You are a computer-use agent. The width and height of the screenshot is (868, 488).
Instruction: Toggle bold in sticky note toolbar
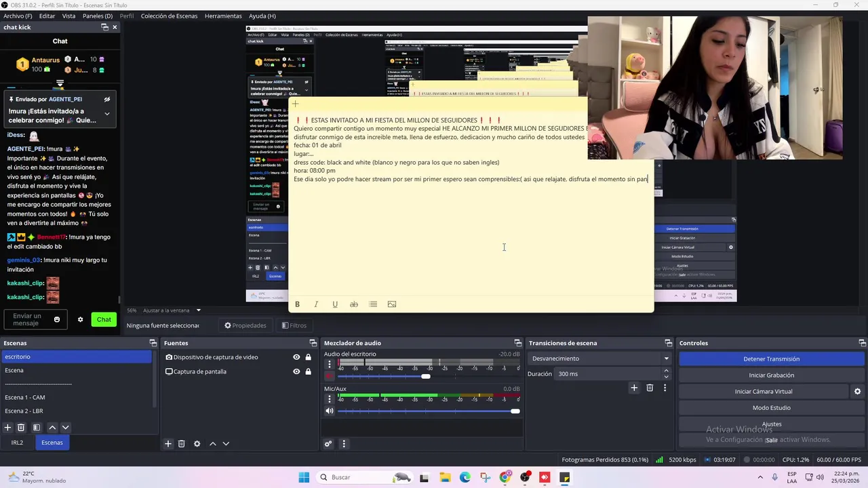coord(297,304)
